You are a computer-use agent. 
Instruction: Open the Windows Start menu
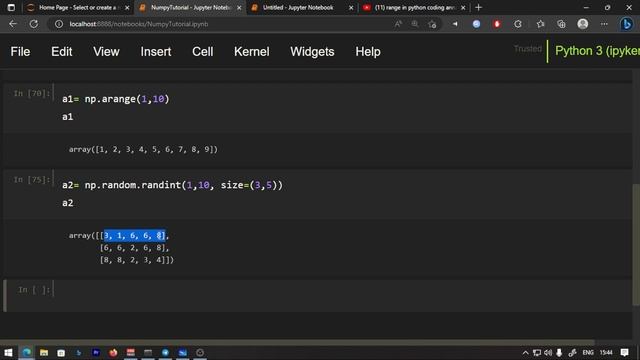[8, 352]
